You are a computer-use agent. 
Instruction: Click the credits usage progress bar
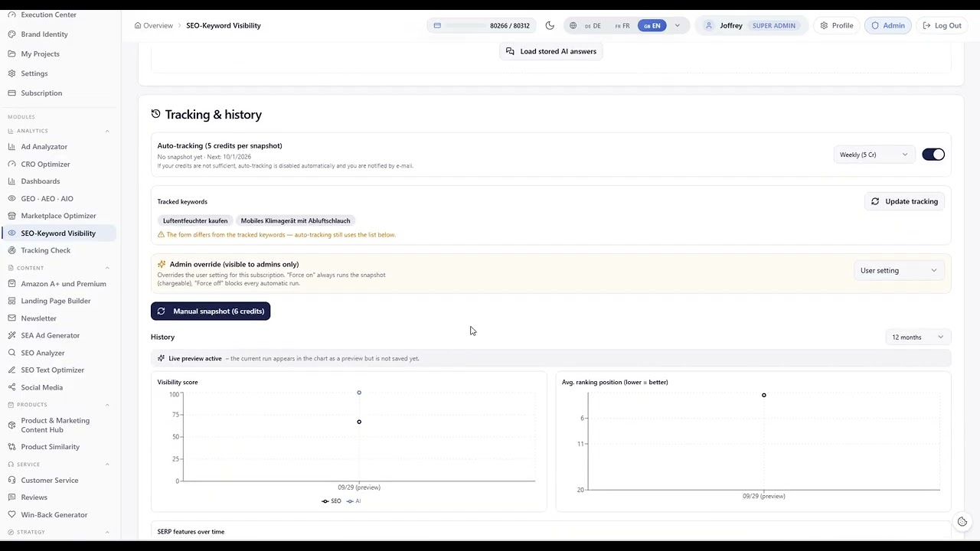[465, 25]
